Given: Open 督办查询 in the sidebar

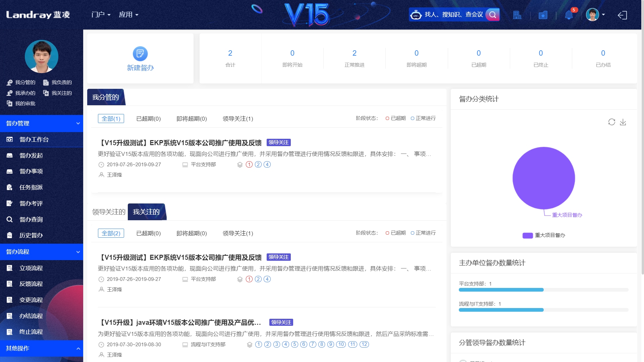Looking at the screenshot, I should tap(31, 219).
